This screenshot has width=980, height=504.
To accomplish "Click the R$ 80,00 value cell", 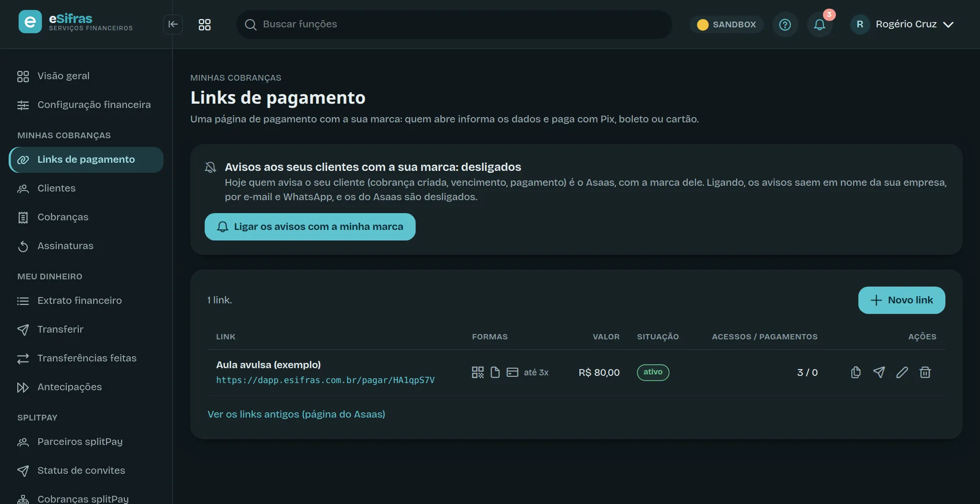I will click(x=599, y=372).
